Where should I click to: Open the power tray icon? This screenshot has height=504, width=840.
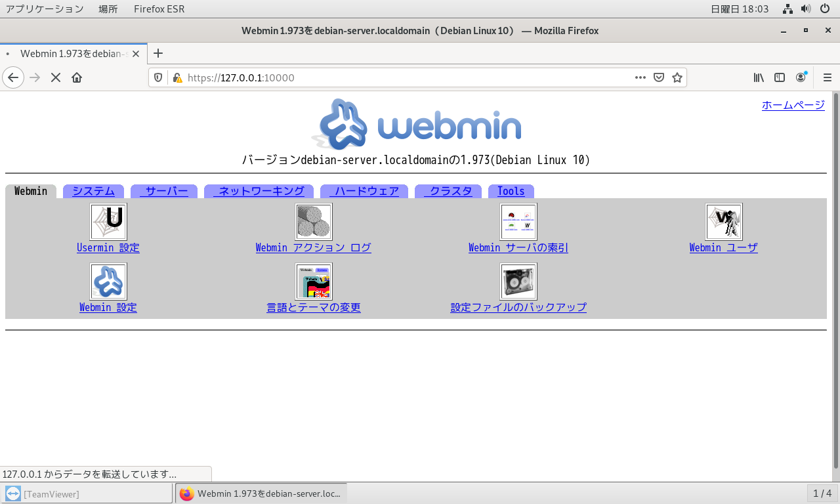coord(825,9)
